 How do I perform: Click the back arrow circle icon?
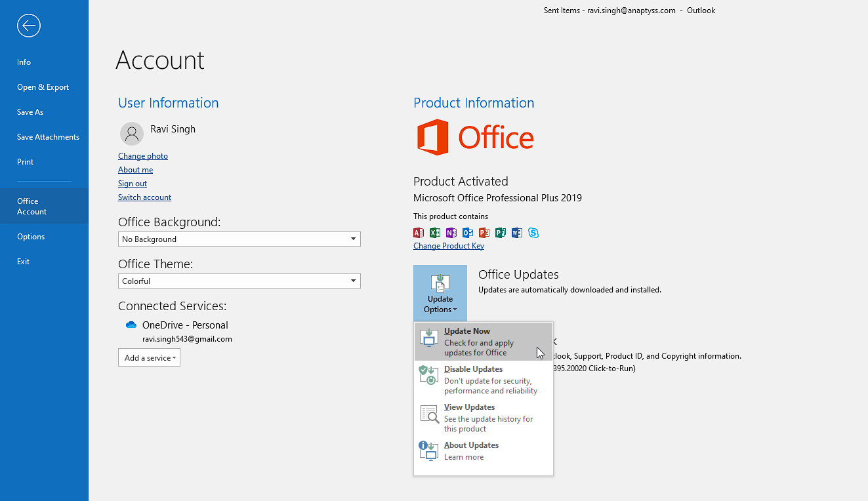[29, 26]
